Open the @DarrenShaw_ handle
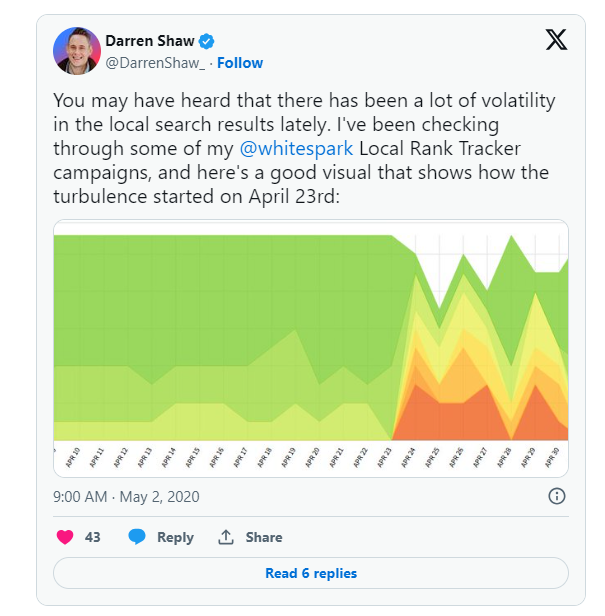Viewport: 605px width, 616px height. coord(155,63)
